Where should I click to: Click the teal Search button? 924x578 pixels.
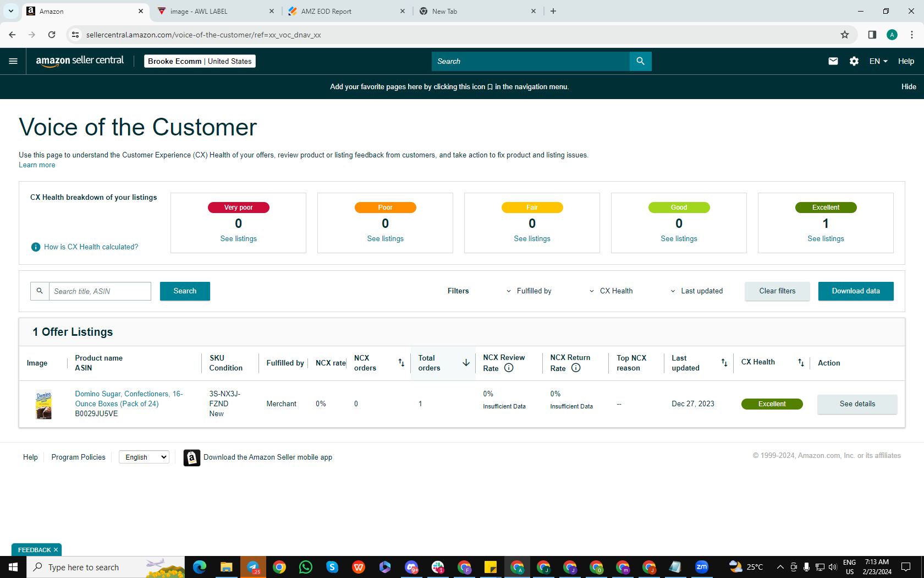point(185,291)
